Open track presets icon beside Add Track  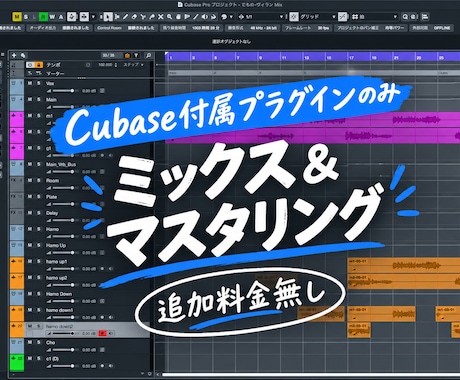[23, 55]
